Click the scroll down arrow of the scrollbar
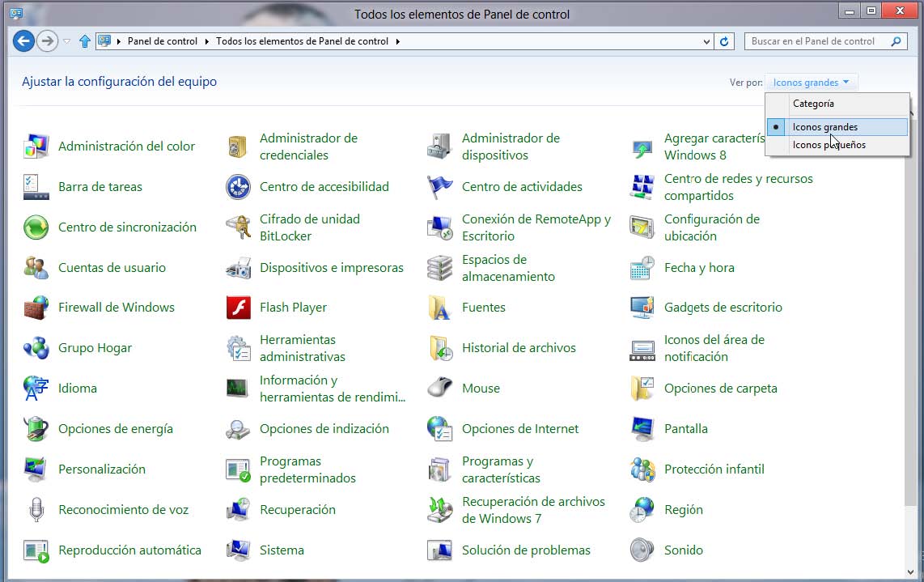Viewport: 924px width, 582px height. point(911,572)
